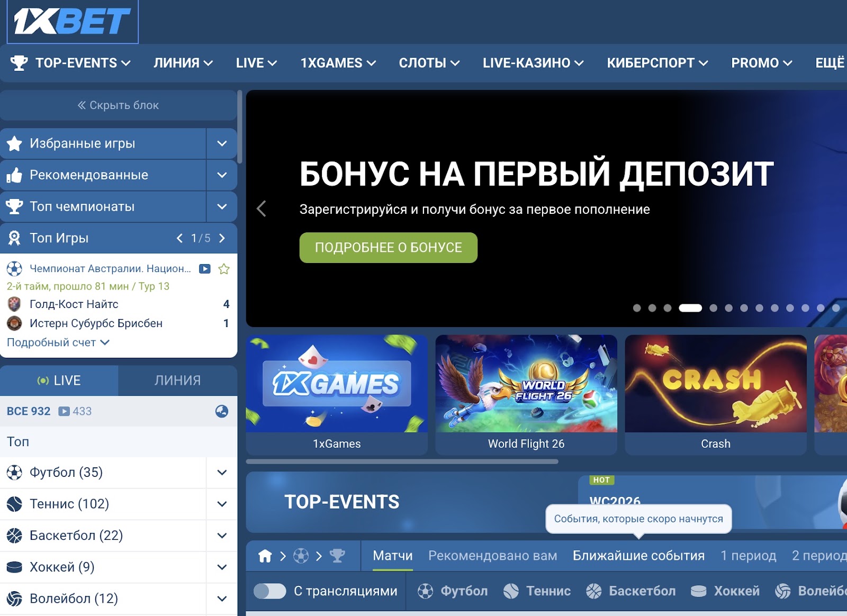847x616 pixels.
Task: Click the basketball icon next to Баскетбол (22)
Action: pyautogui.click(x=14, y=536)
